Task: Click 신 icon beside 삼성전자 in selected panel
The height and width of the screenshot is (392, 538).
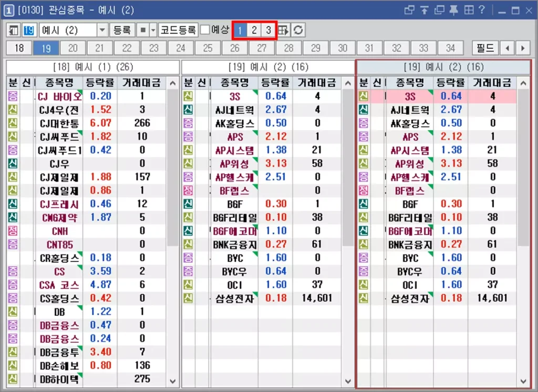Action: click(x=364, y=298)
